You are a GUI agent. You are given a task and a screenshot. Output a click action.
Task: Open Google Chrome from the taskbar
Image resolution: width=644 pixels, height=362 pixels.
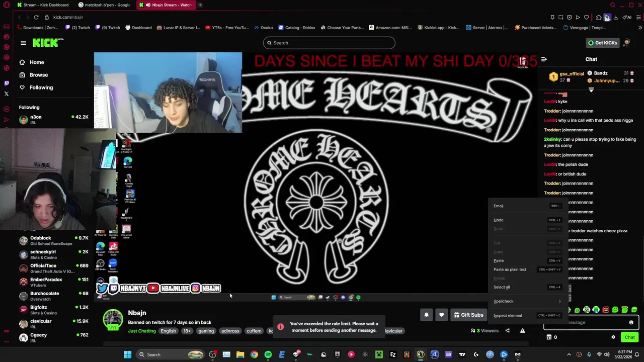(x=254, y=354)
